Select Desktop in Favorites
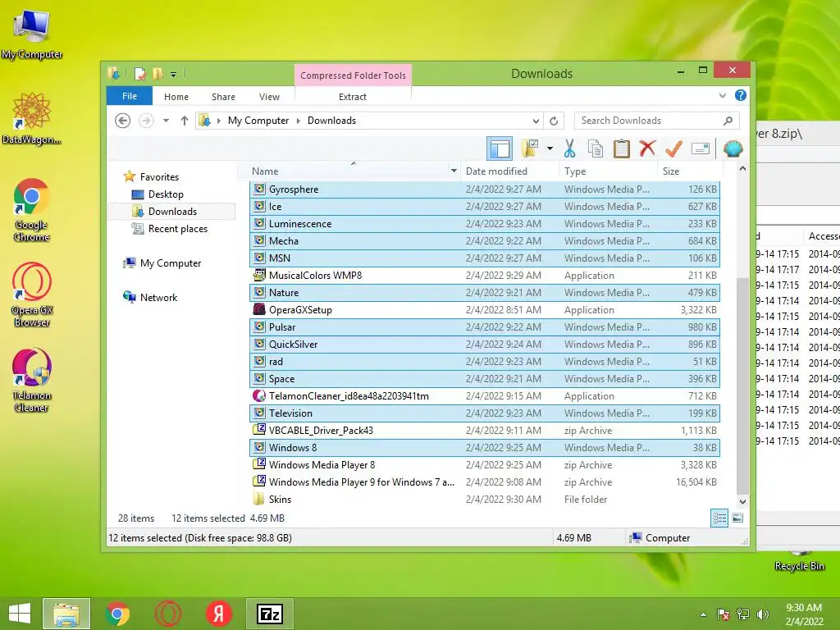Viewport: 840px width, 630px height. point(166,194)
